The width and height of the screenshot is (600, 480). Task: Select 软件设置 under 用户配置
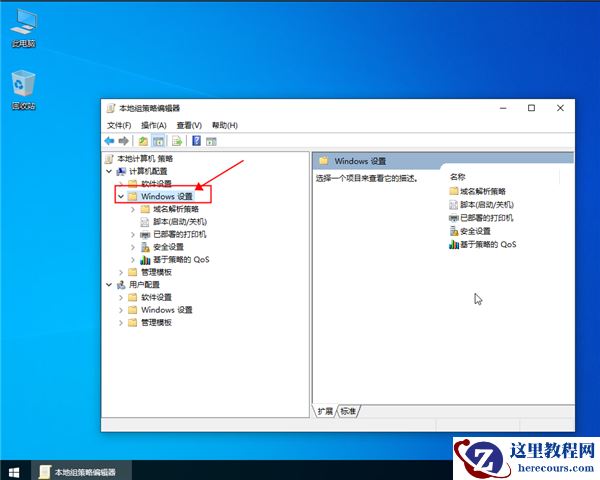pos(157,297)
